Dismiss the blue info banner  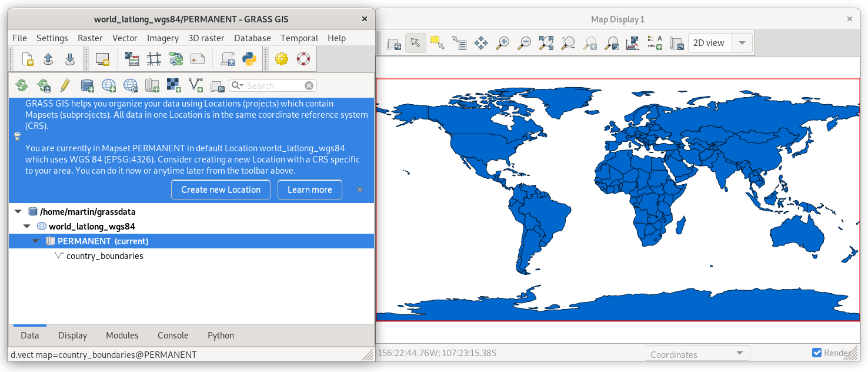click(x=360, y=190)
